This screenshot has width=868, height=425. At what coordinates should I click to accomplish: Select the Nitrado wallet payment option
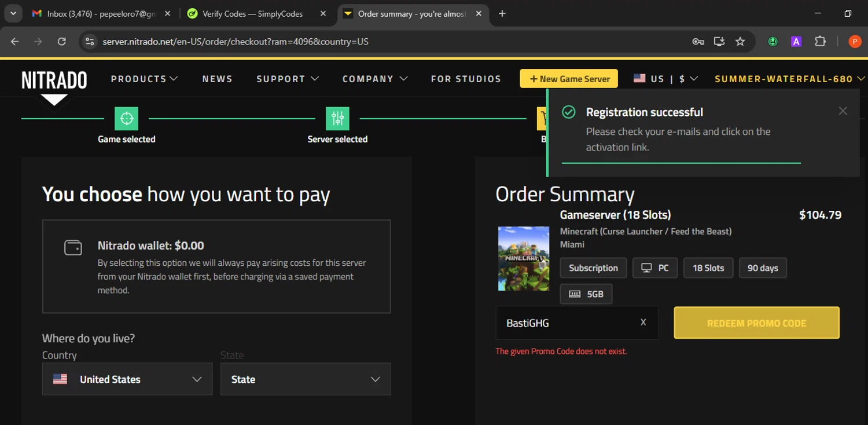[216, 266]
